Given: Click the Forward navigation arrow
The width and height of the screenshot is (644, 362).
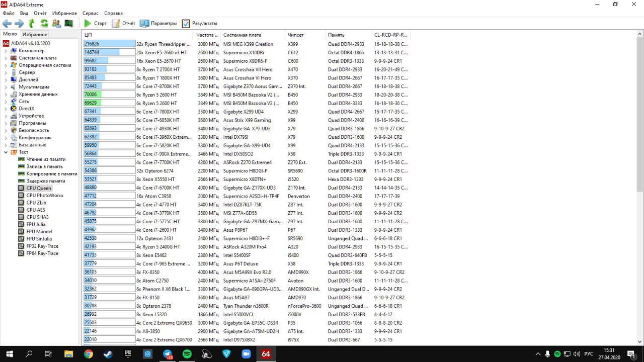Looking at the screenshot, I should tap(19, 23).
